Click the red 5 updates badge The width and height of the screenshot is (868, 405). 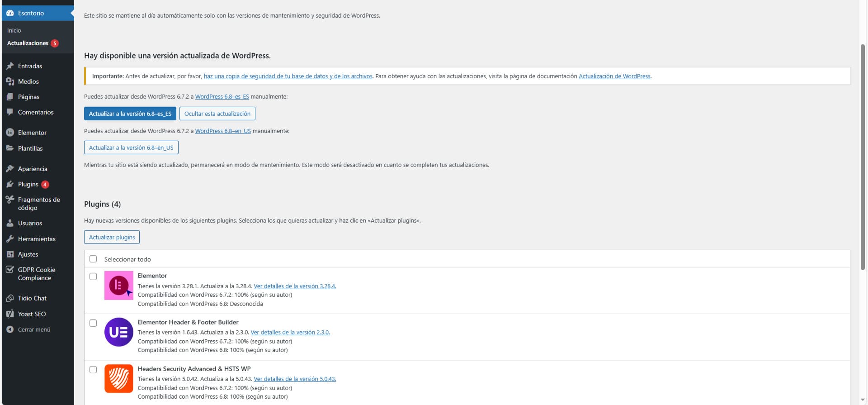coord(55,43)
